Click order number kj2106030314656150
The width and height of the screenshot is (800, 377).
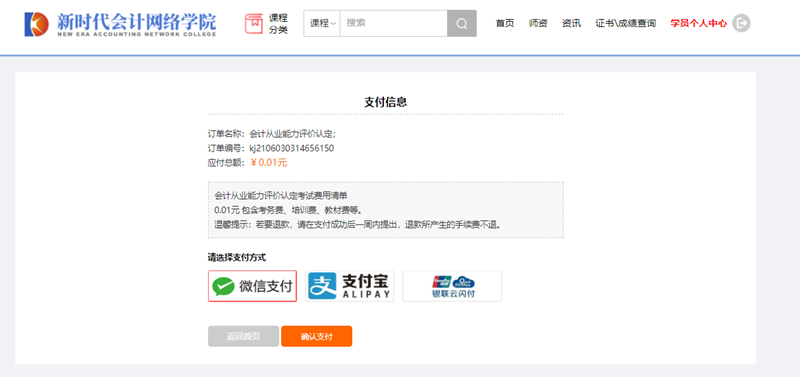(x=291, y=148)
